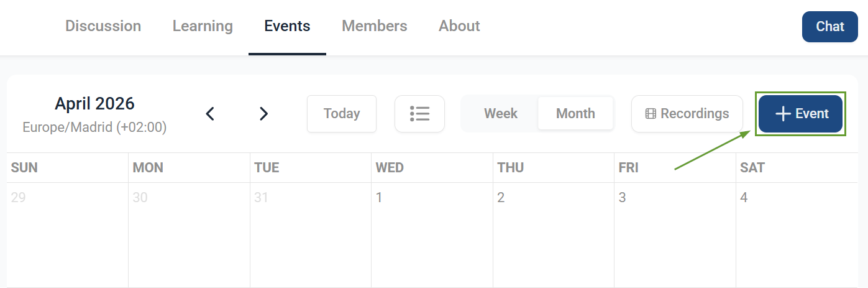Select Friday April 3 cell

click(675, 236)
